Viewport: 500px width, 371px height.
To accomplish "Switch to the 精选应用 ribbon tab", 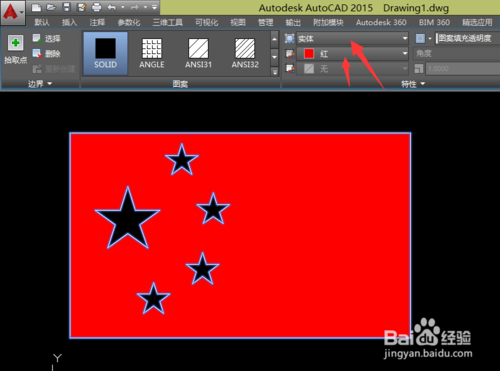I will (477, 22).
